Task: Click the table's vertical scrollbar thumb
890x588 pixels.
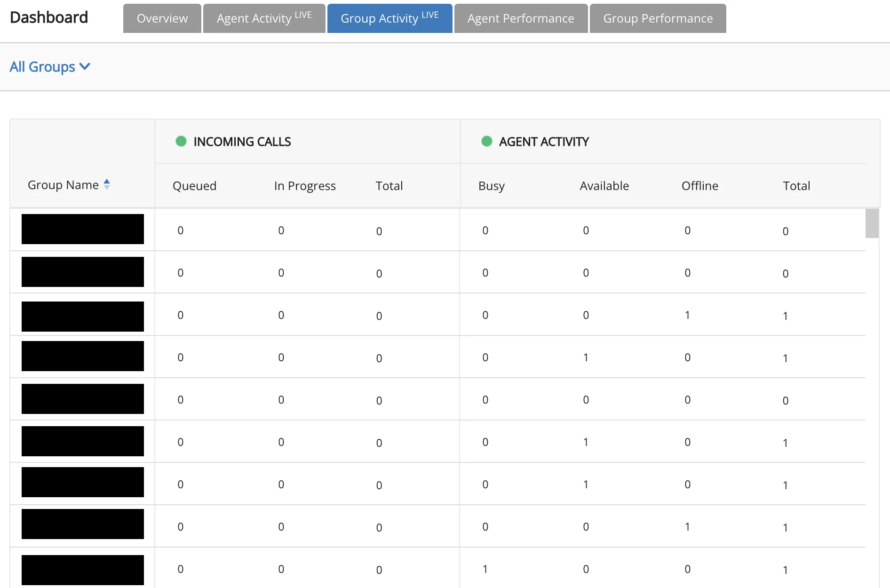Action: (872, 223)
